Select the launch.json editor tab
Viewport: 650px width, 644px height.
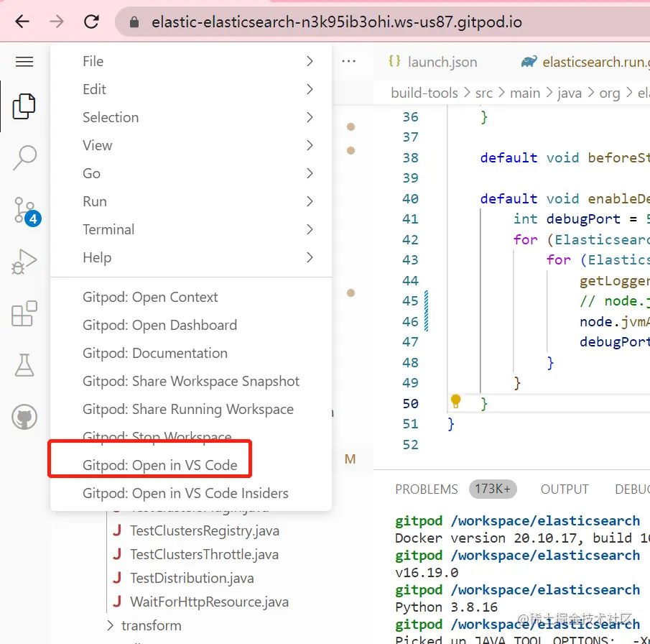pyautogui.click(x=441, y=62)
